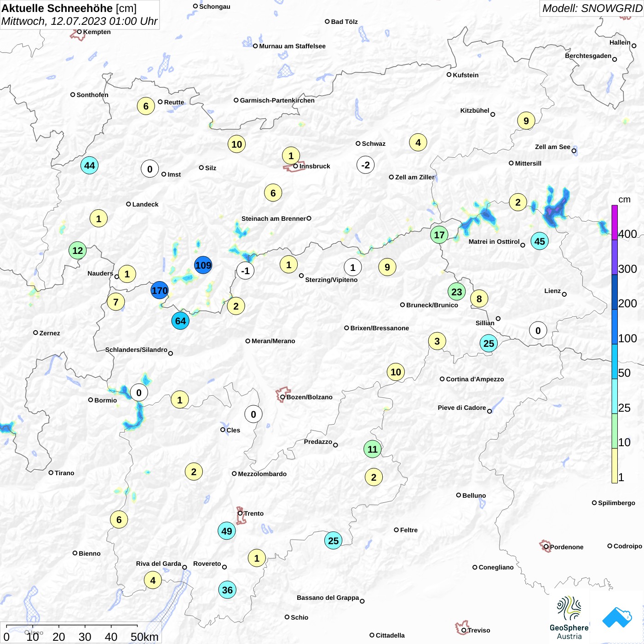Click the dark blue 200 cm legend band
Viewport: 644px width, 644px height.
point(615,292)
